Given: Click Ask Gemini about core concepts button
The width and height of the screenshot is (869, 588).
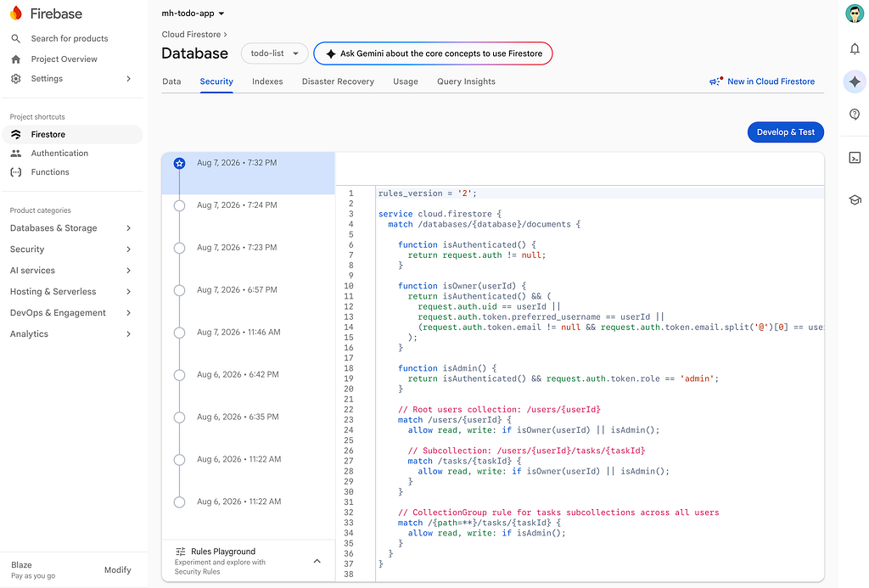Looking at the screenshot, I should (433, 53).
